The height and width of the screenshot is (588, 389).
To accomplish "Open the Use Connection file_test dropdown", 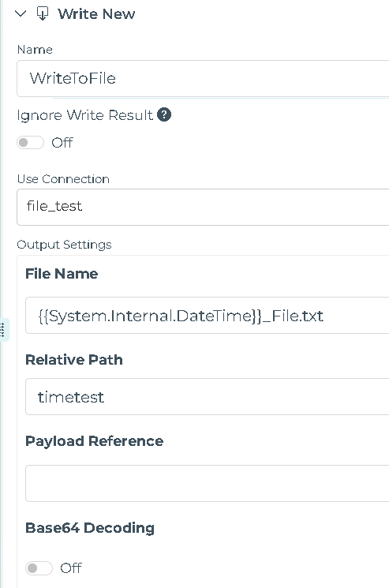I will click(x=203, y=207).
